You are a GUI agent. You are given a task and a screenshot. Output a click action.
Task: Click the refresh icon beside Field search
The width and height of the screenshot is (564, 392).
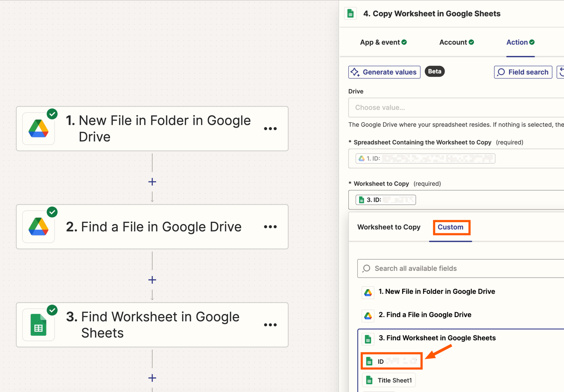pos(561,72)
